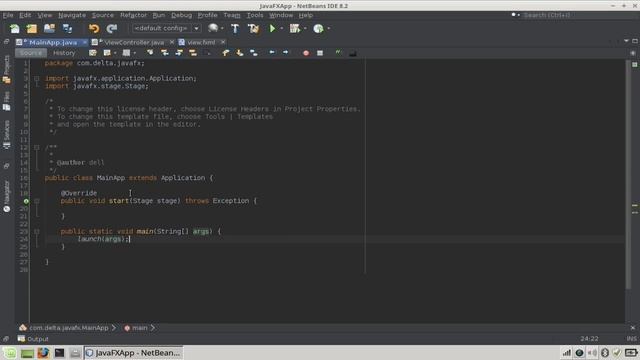Viewport: 640px width, 360px height.
Task: Open the Services sidebar panel
Action: click(7, 134)
